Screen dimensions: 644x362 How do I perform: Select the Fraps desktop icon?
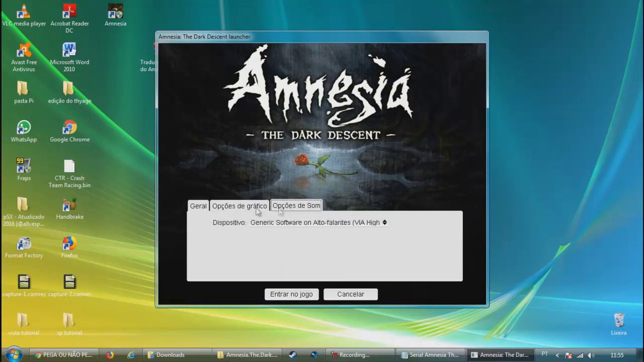[x=24, y=169]
